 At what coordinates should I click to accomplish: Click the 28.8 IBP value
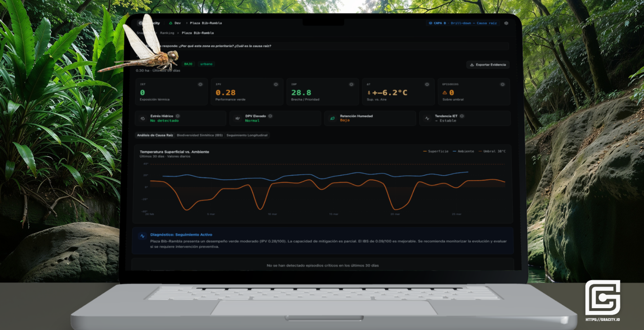tap(301, 93)
